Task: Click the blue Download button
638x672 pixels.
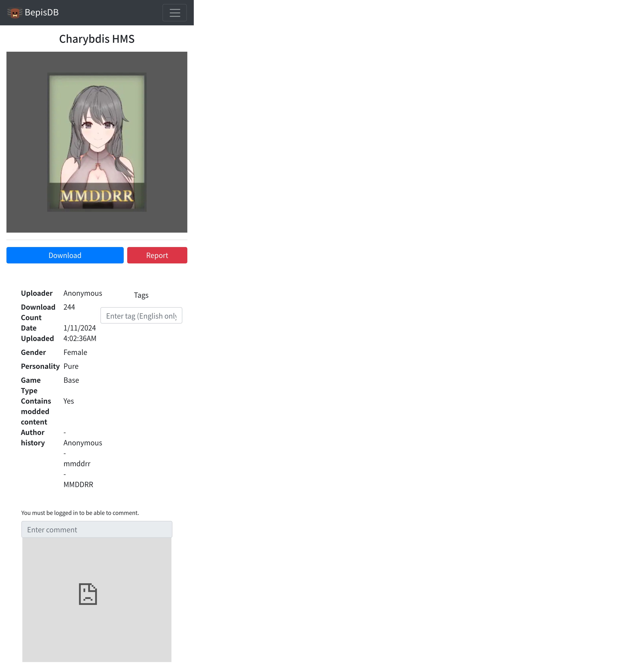Action: click(x=65, y=255)
